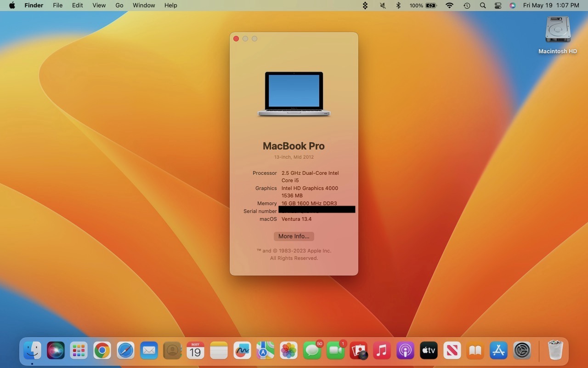Open Safari browser in the Dock
This screenshot has width=588, height=368.
tap(125, 351)
